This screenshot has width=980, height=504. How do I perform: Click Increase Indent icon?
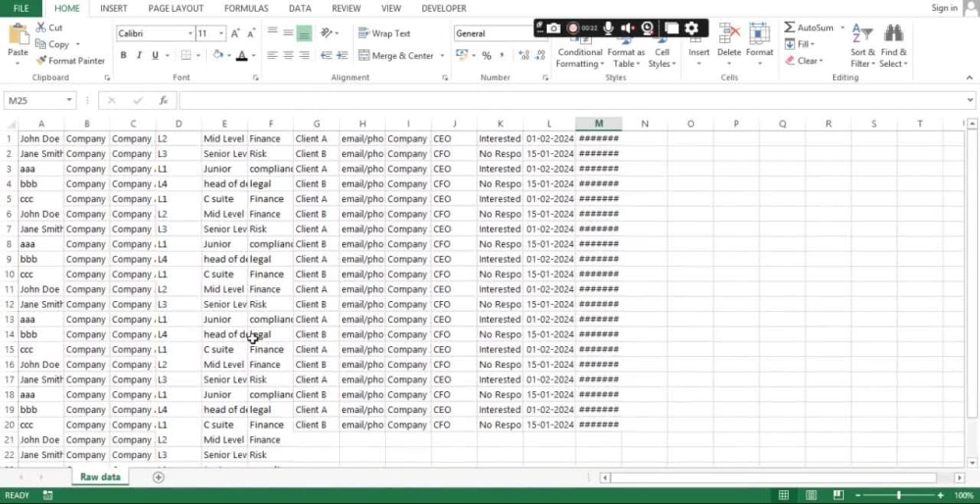click(342, 55)
